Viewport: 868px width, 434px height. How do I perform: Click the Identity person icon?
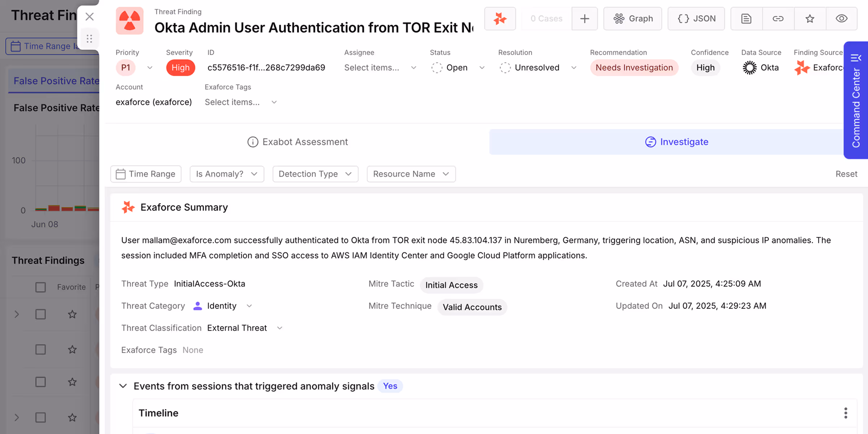(x=197, y=306)
